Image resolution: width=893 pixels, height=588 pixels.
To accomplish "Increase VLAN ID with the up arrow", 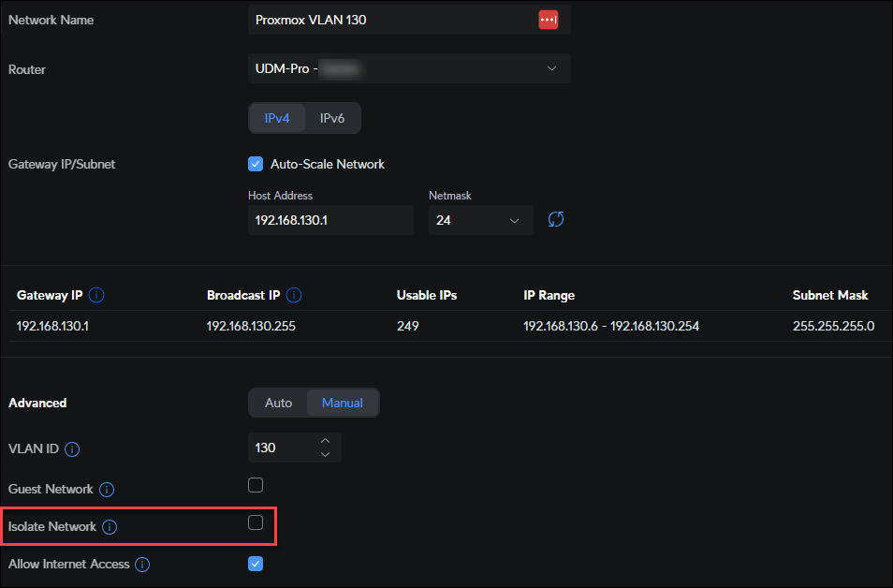I will 325,441.
